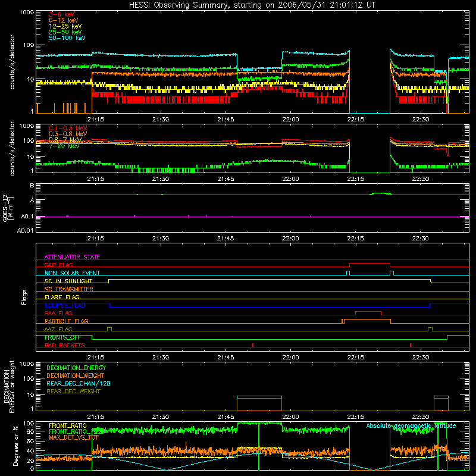This screenshot has width=476, height=476.
Task: Click the MAX_DET_VS_TOT legend label
Action: point(74,437)
